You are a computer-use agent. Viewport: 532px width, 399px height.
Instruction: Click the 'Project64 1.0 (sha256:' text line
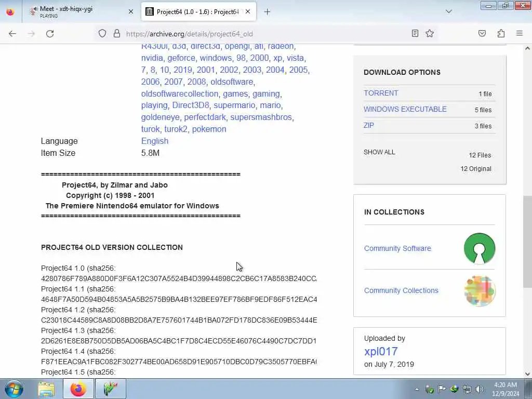(78, 268)
